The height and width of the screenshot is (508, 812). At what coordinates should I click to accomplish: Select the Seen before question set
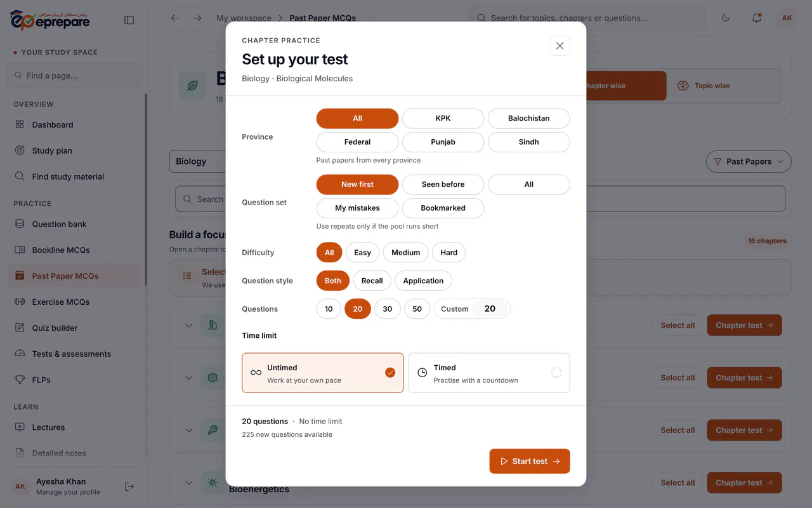[443, 184]
